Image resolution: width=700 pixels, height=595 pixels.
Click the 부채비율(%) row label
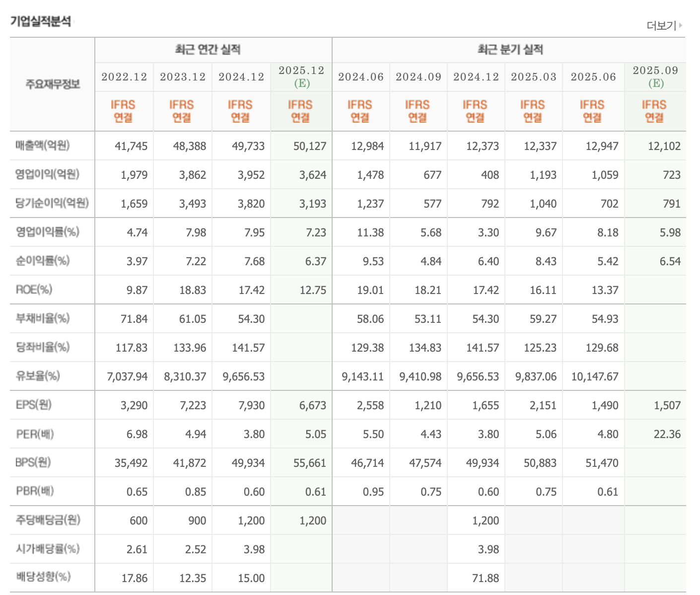(x=43, y=318)
